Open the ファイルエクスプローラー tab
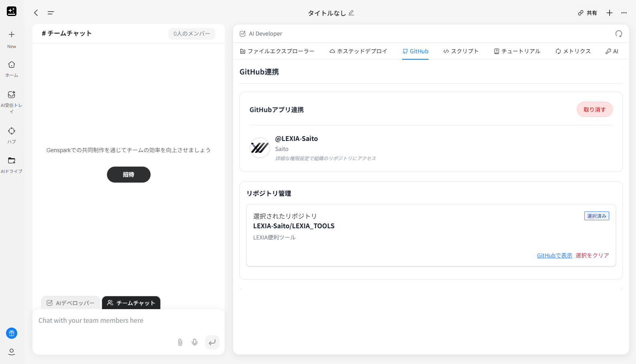Viewport: 636px width, 364px height. point(277,51)
